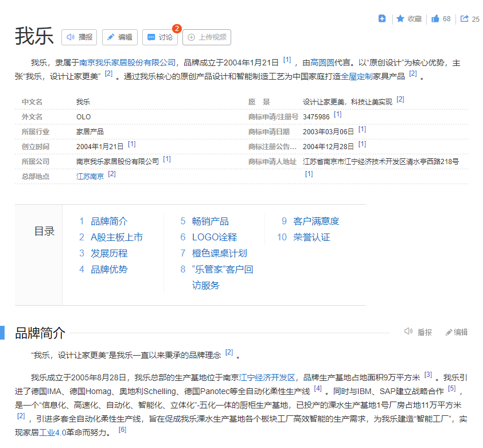The width and height of the screenshot is (483, 448).
Task: Click reference [1] beside 2004年12月28日
Action: [x=363, y=144]
